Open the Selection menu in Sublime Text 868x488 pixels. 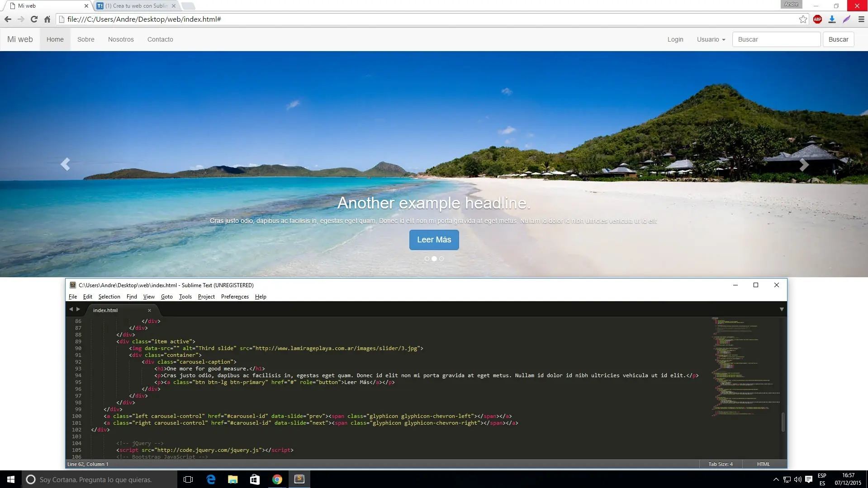click(109, 297)
